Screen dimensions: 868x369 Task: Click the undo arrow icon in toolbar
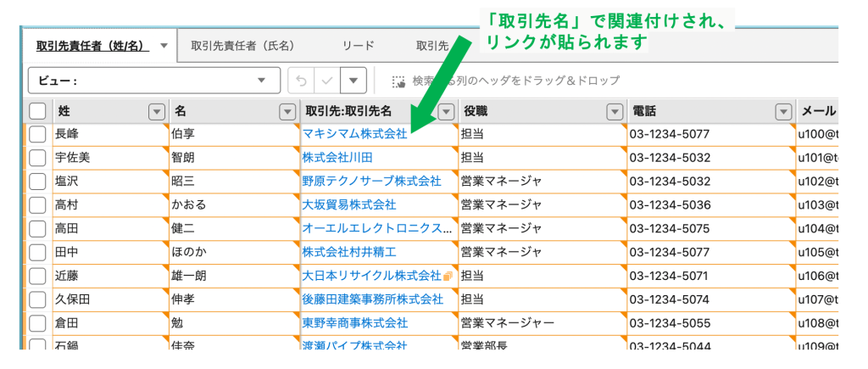tap(301, 81)
